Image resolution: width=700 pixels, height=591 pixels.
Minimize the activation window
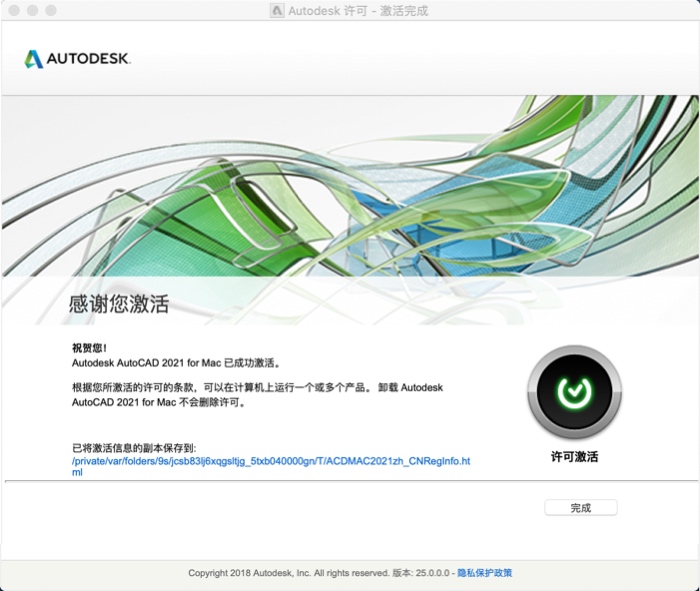31,10
